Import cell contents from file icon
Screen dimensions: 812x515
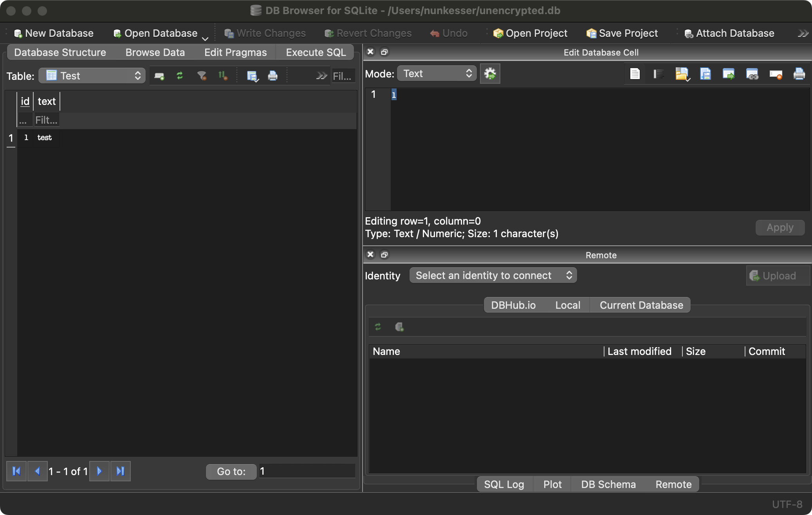(682, 74)
